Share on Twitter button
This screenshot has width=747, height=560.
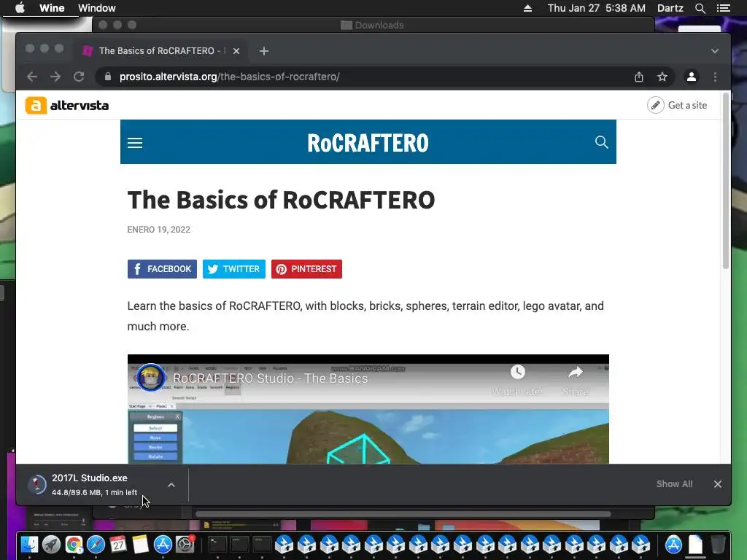point(234,269)
